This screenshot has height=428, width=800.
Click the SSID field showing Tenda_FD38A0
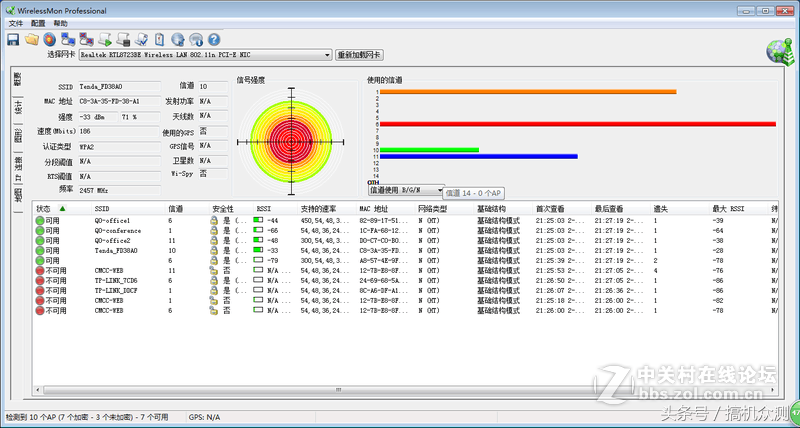pos(119,87)
